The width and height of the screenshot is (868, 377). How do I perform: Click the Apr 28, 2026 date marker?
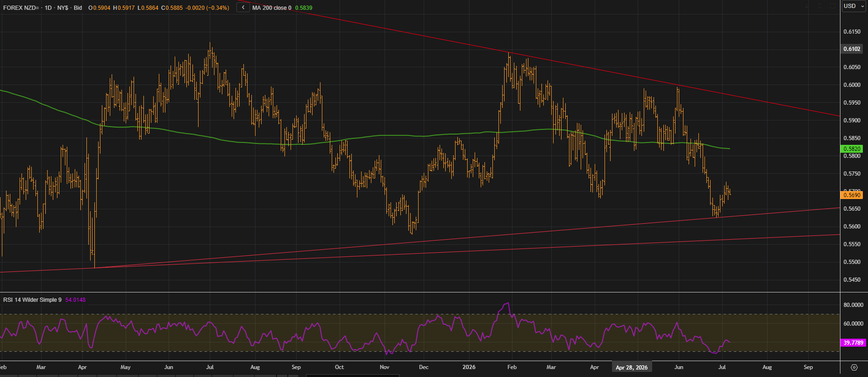[x=632, y=367]
